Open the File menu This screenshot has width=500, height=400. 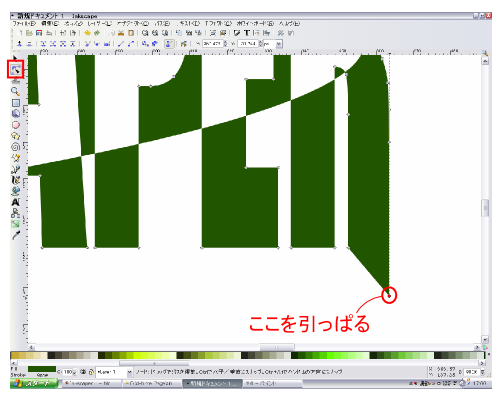tap(24, 23)
